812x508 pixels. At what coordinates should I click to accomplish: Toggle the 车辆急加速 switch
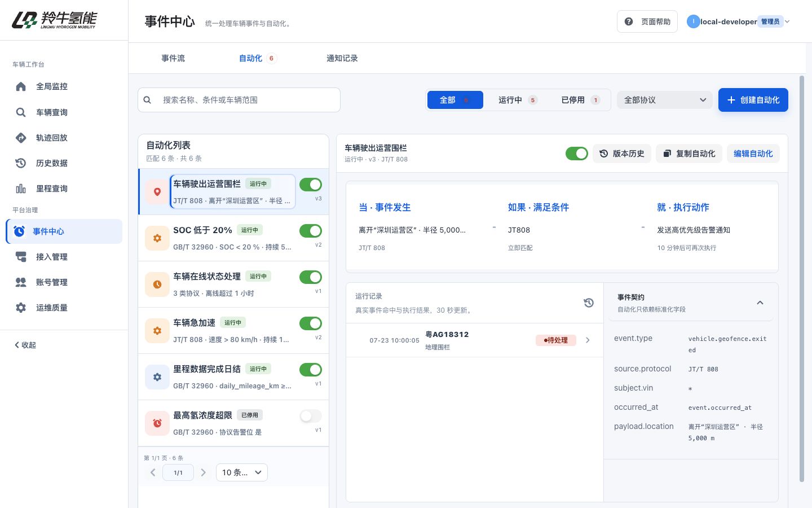[x=311, y=323]
